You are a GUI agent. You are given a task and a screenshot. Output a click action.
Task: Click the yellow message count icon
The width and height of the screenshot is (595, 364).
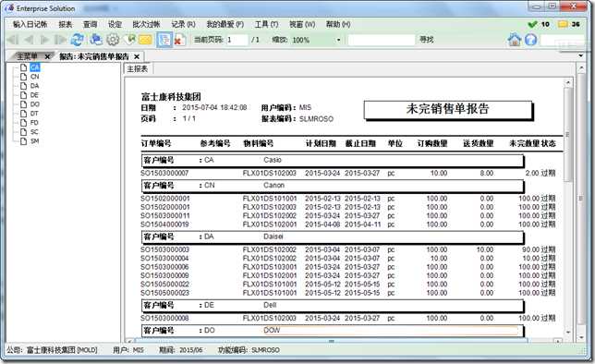[x=564, y=24]
